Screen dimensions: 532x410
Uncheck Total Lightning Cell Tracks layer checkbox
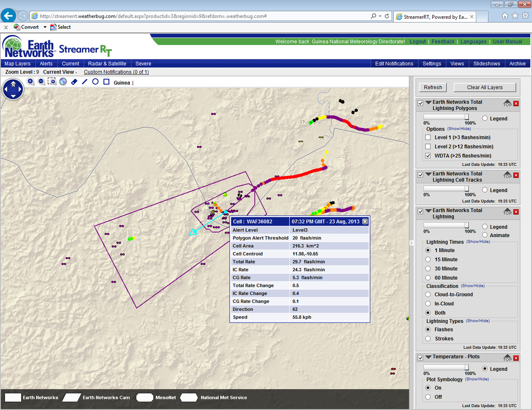tap(420, 175)
